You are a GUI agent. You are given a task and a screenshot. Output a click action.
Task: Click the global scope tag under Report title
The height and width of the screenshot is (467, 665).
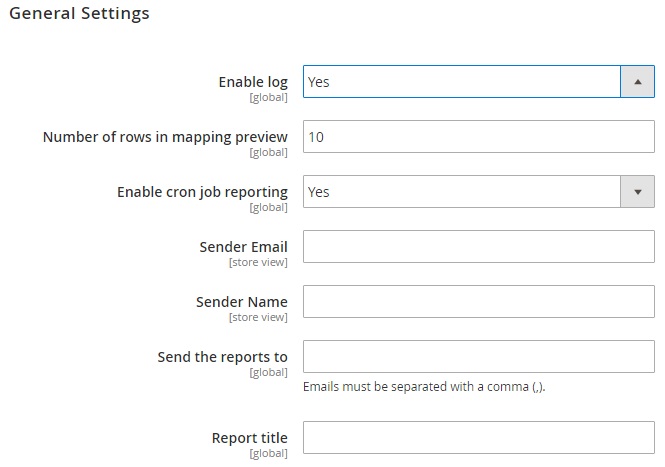pos(268,453)
